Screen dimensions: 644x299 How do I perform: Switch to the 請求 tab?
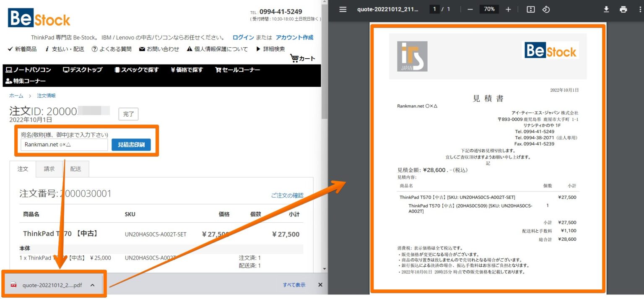49,169
